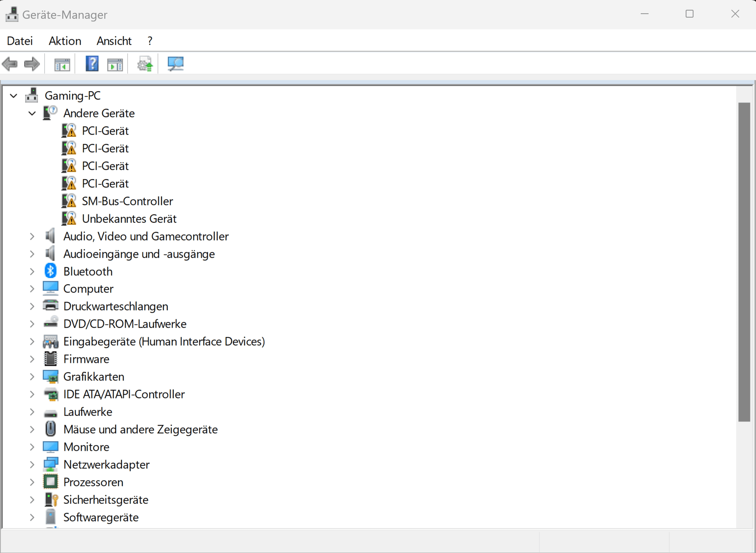Click the Back arrow toolbar icon
756x553 pixels.
10,64
